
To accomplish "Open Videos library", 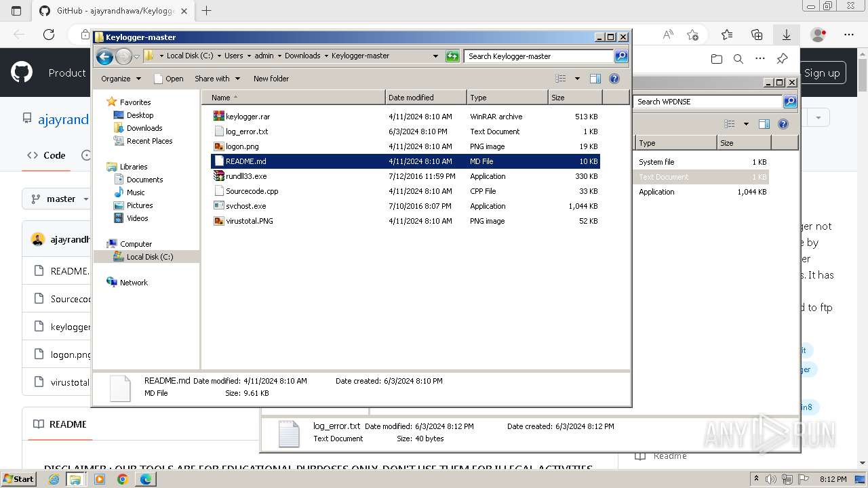I will tap(137, 218).
